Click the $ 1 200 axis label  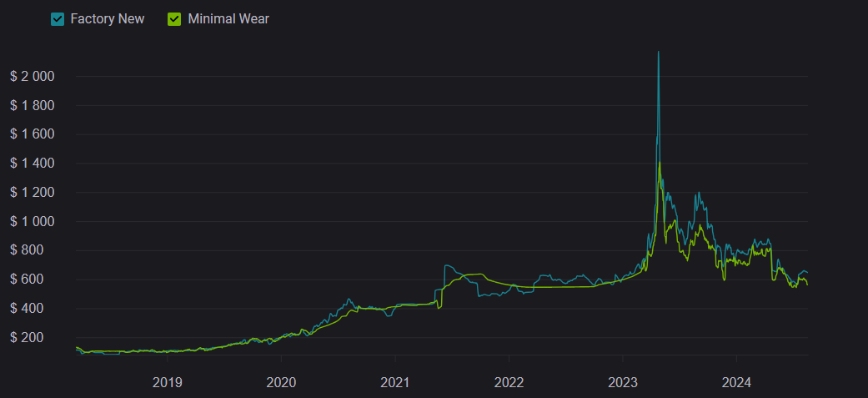tap(33, 193)
